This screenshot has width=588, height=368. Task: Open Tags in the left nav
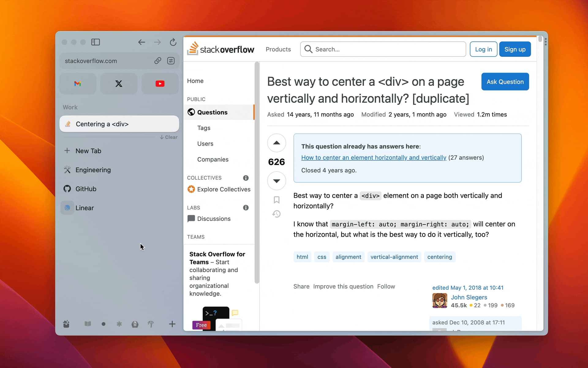coord(204,128)
